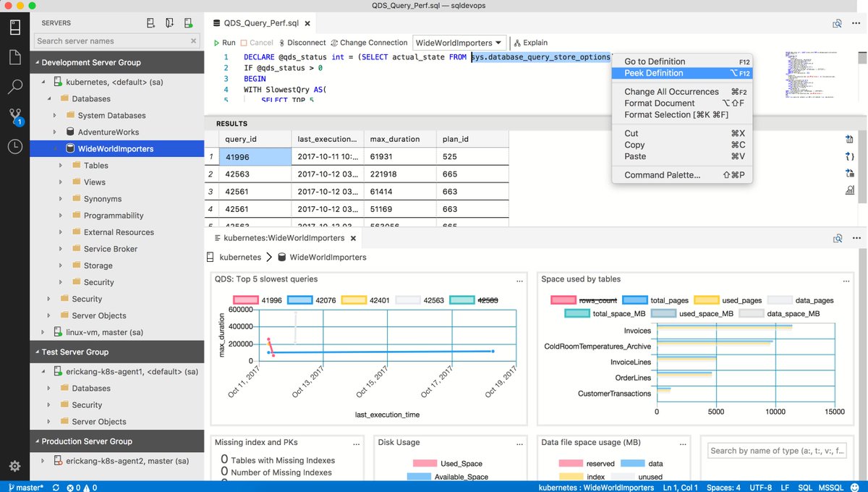
Task: Expand the AdventureWorks database node
Action: tap(54, 132)
